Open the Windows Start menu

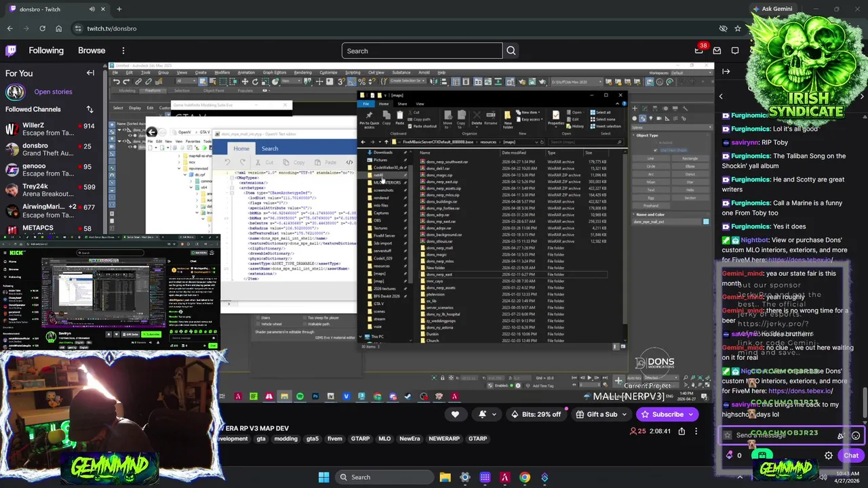[323, 477]
